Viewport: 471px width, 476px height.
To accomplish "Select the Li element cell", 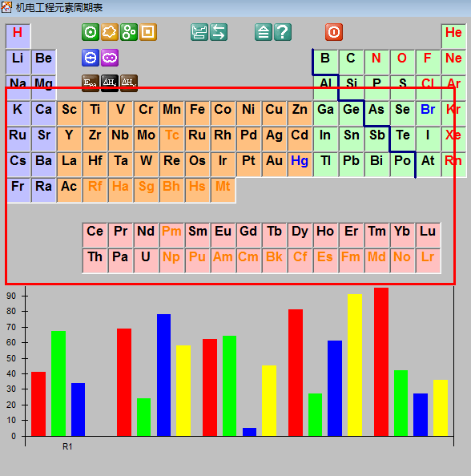I will pyautogui.click(x=18, y=62).
